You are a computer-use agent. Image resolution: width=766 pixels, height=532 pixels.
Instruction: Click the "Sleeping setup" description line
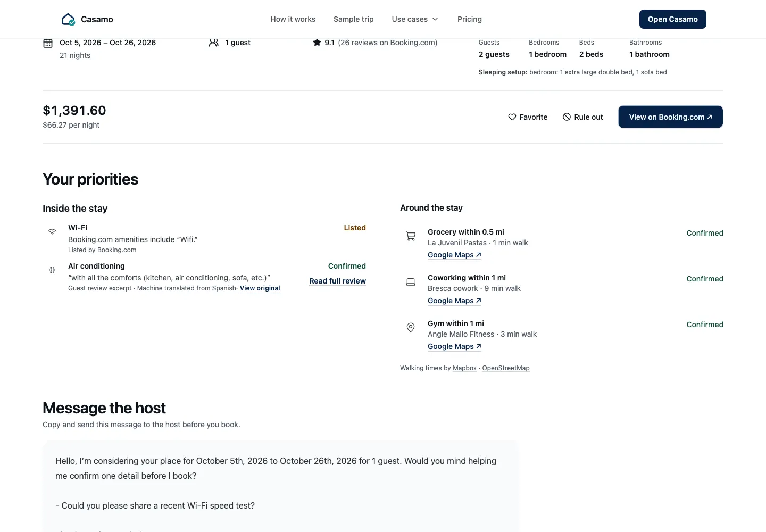[572, 72]
